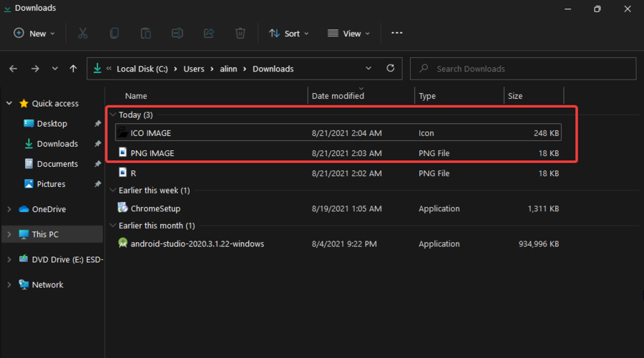Image resolution: width=644 pixels, height=358 pixels.
Task: Open the See more ellipsis menu
Action: [x=397, y=33]
